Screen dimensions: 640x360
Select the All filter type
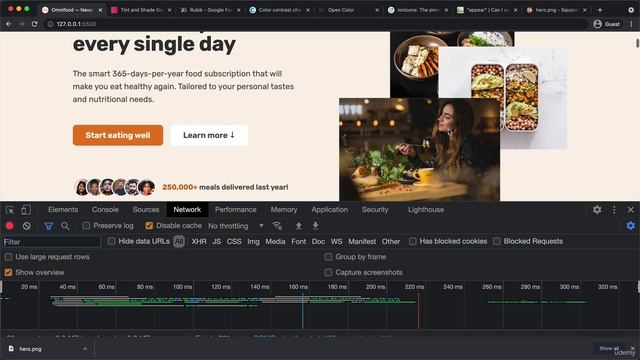pos(179,241)
